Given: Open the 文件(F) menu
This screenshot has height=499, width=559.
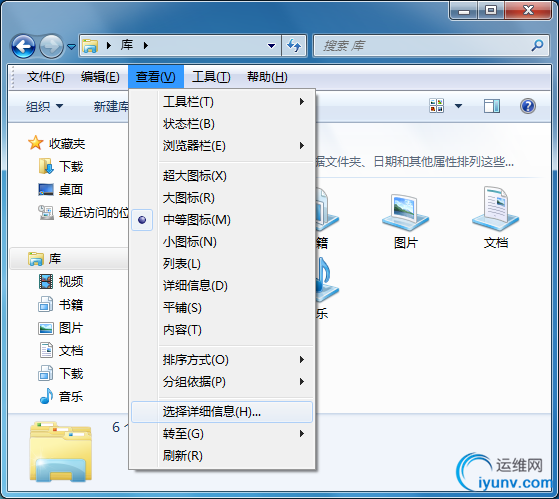Looking at the screenshot, I should [x=45, y=77].
